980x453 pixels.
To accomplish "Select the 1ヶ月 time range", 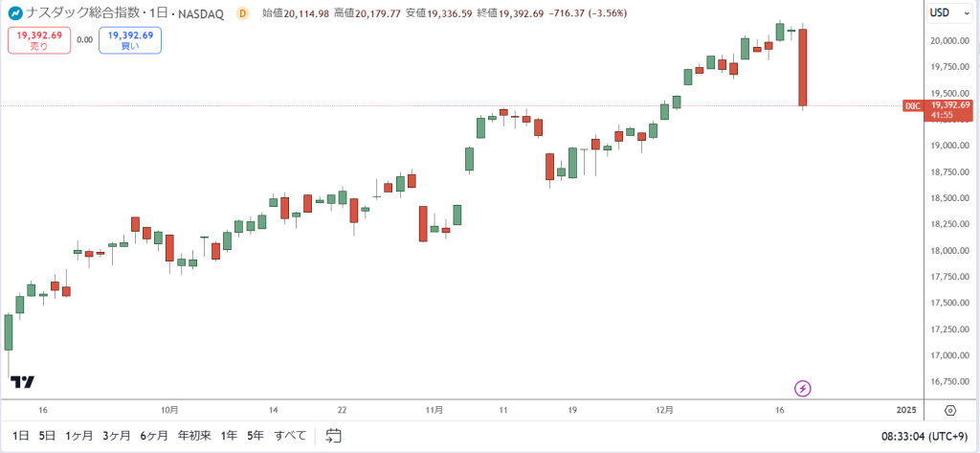I will click(x=79, y=436).
